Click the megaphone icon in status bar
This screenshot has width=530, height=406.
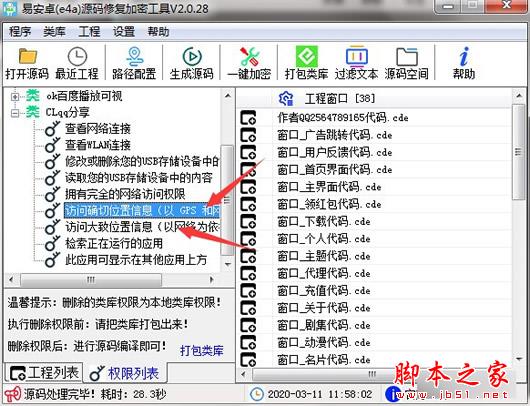[x=13, y=394]
